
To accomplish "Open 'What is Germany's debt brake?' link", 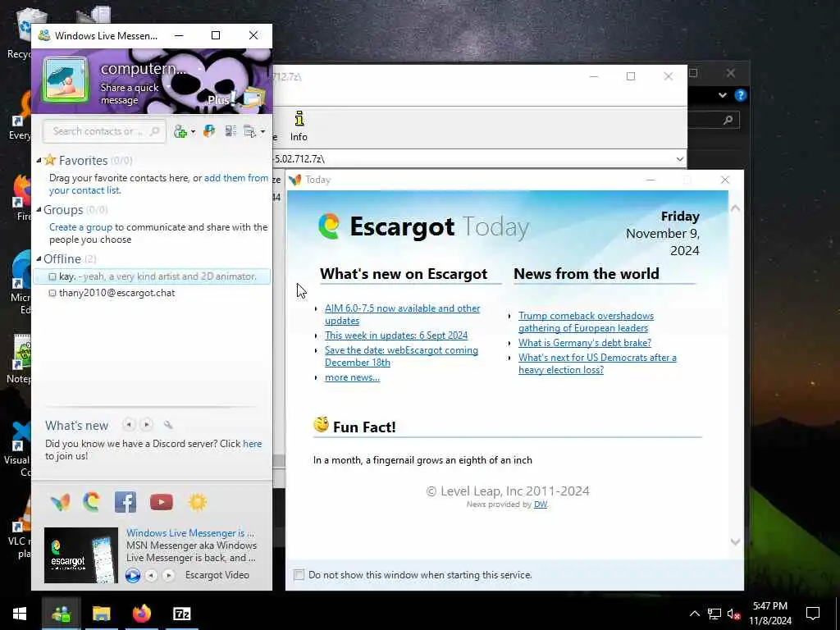I will click(x=584, y=343).
